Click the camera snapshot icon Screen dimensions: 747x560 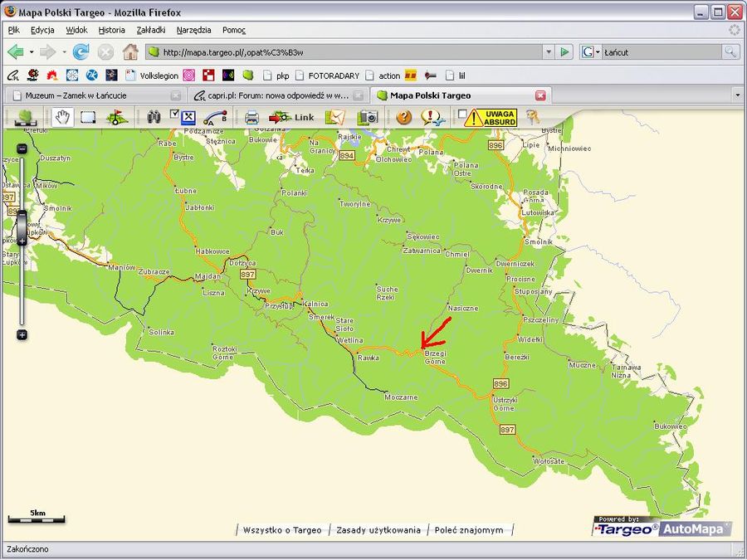[x=368, y=117]
